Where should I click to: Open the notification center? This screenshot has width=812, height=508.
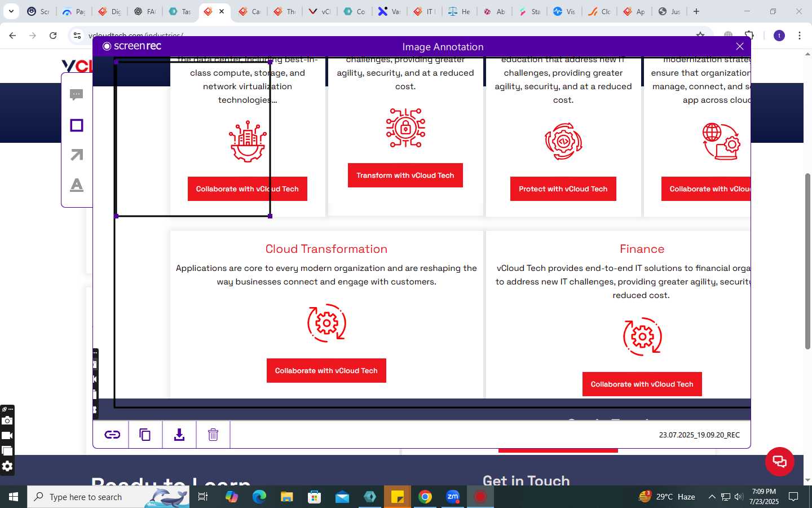click(793, 497)
